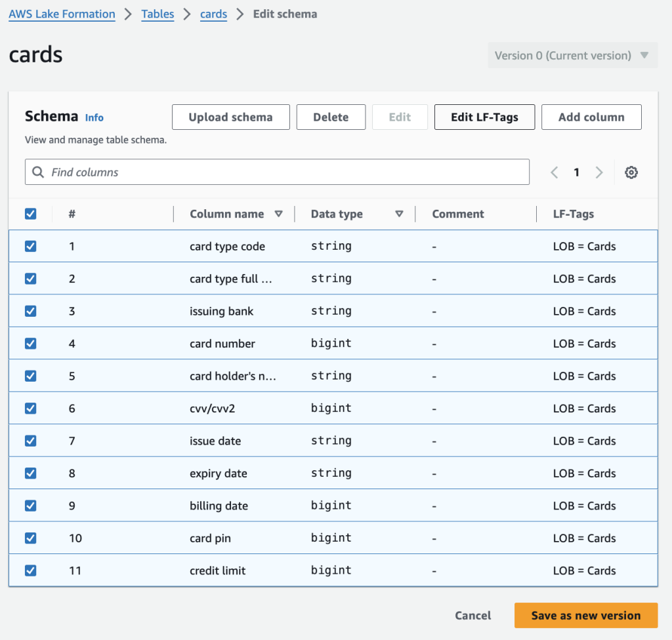
Task: Select 'card number' column name
Action: [222, 344]
